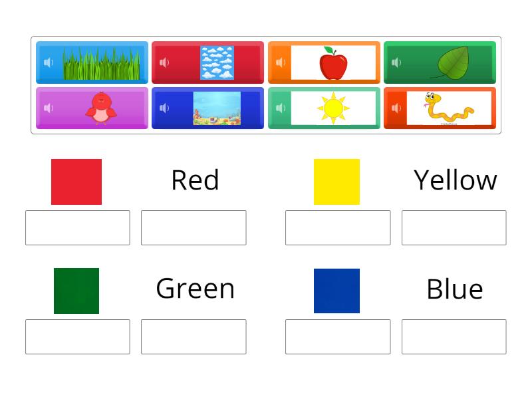Viewport: 532px width, 399px height.
Task: Click the Blue label text
Action: pyautogui.click(x=455, y=289)
